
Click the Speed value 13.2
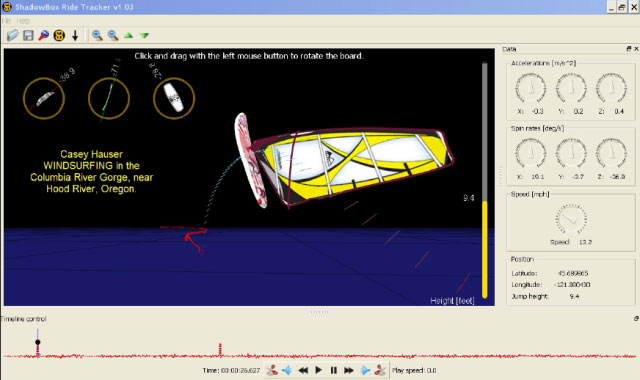(x=585, y=242)
